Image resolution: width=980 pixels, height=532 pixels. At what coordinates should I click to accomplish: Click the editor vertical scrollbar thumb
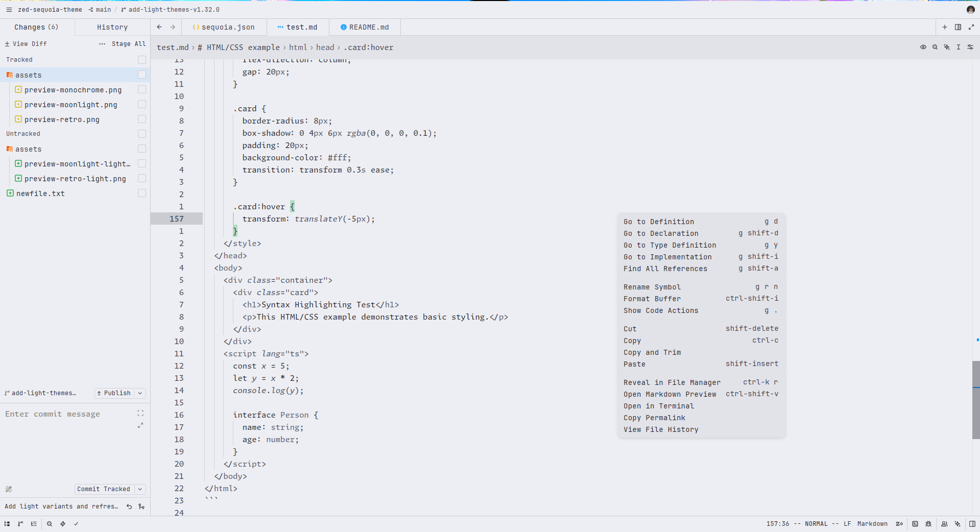point(976,400)
